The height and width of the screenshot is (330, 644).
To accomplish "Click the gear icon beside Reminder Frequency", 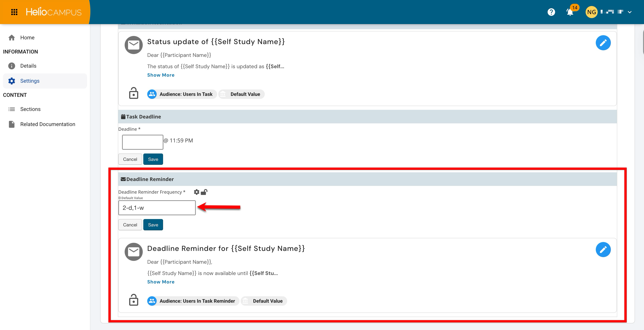I will pos(197,192).
